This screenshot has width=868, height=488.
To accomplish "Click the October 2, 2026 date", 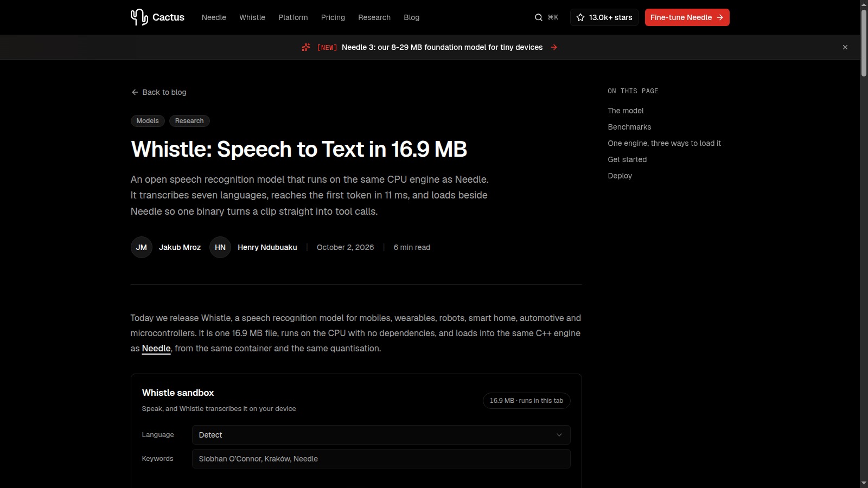I will pos(345,247).
